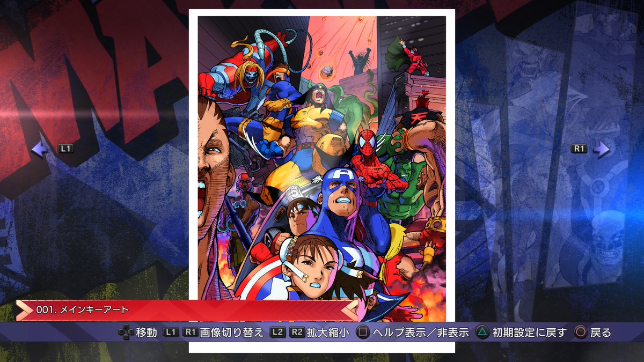Click the d-pad icon in the help bar
This screenshot has width=644, height=362.
[x=126, y=333]
